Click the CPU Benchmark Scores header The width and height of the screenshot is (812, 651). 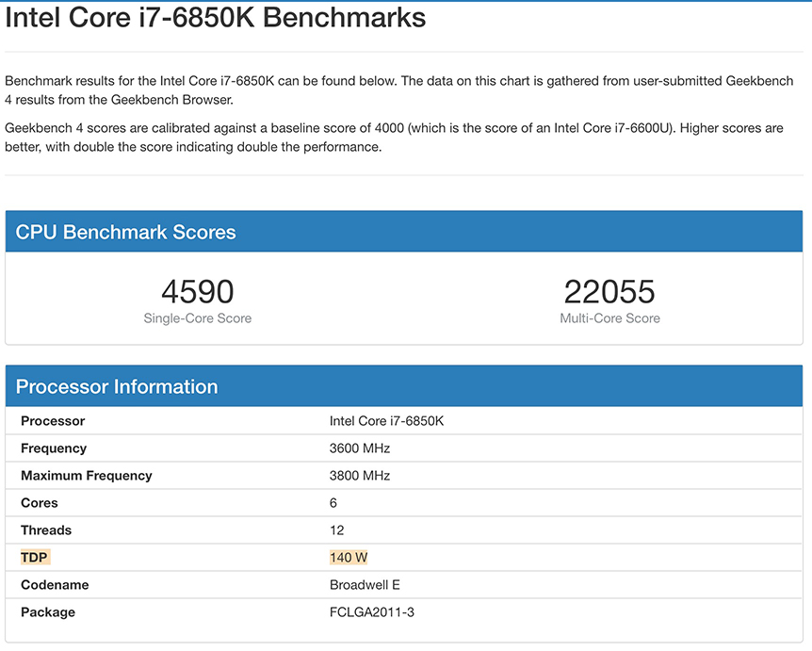[125, 231]
